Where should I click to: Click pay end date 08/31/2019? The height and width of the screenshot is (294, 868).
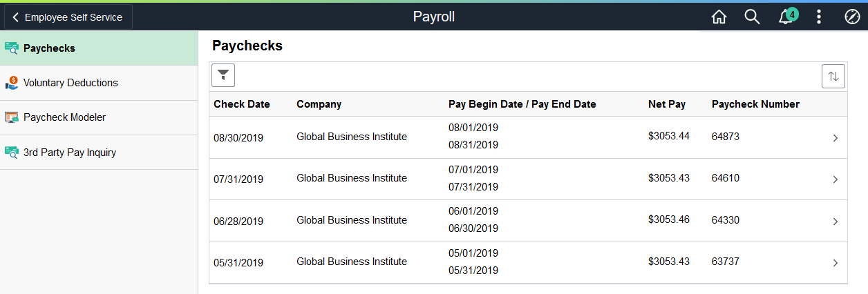pos(473,145)
